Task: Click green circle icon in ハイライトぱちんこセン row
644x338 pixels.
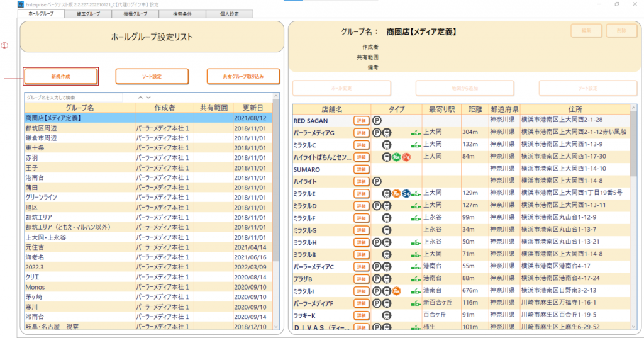Action: coord(396,157)
